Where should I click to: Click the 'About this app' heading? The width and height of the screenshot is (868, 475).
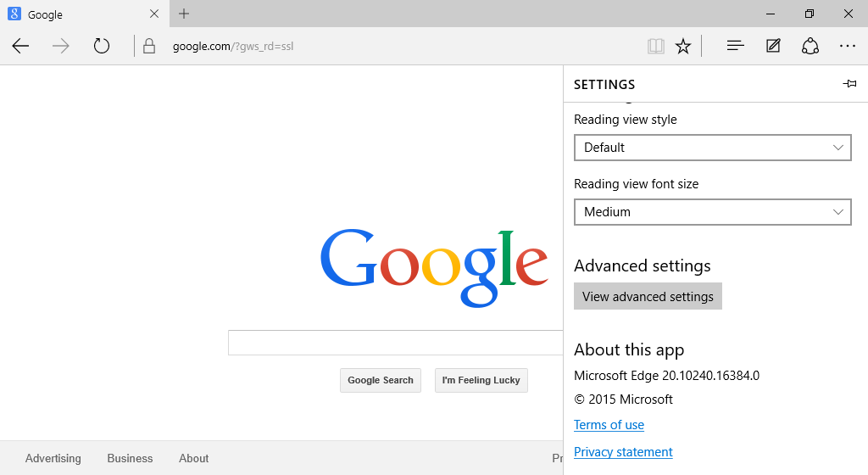(x=629, y=349)
